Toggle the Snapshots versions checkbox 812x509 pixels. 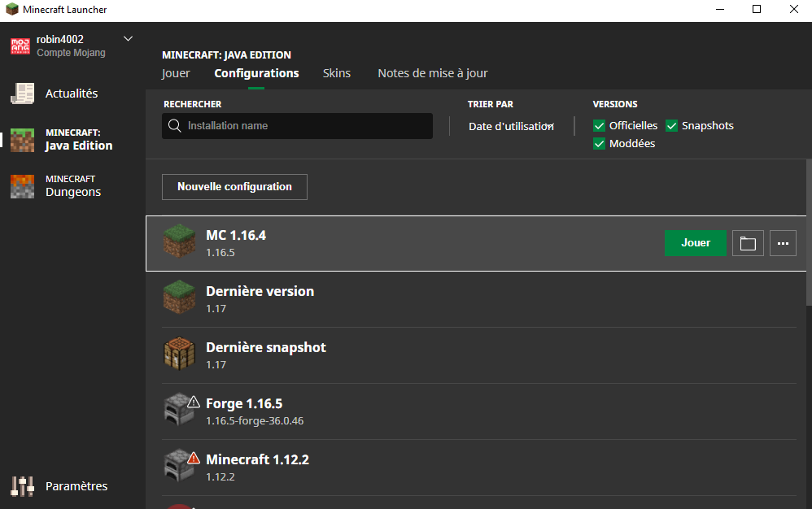click(x=672, y=126)
